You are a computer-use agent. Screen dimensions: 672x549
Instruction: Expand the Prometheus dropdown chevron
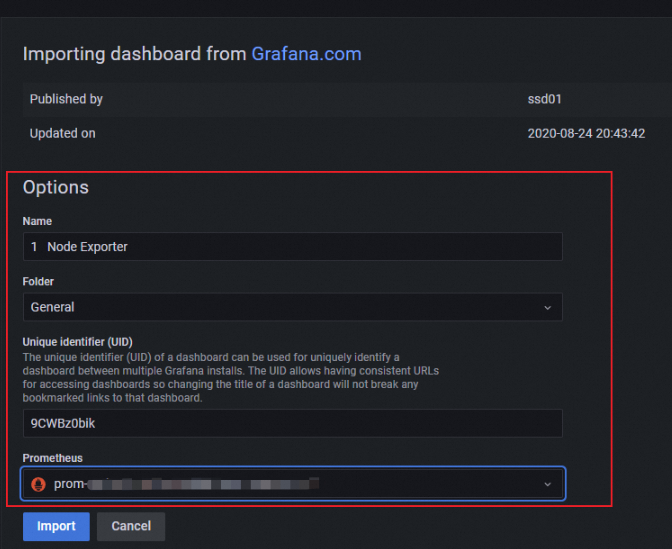(547, 484)
